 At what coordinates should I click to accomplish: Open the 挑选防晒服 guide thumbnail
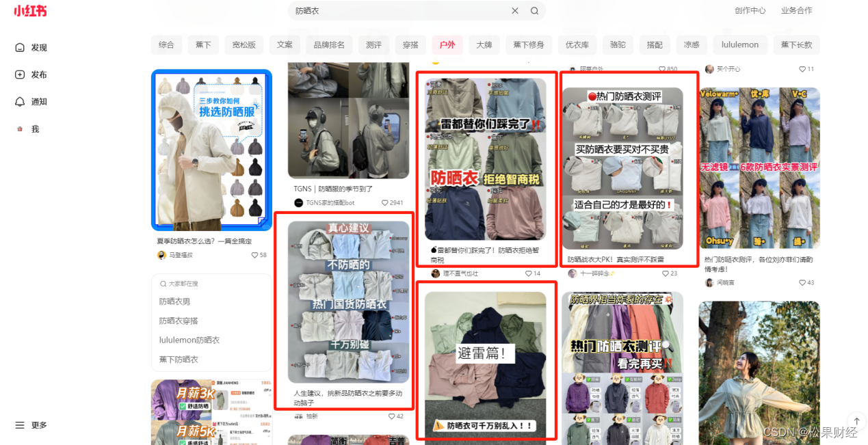(211, 150)
